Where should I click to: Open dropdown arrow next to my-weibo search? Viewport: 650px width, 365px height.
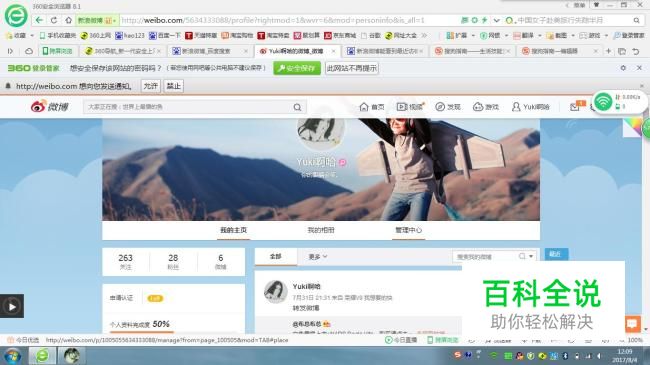[x=531, y=257]
